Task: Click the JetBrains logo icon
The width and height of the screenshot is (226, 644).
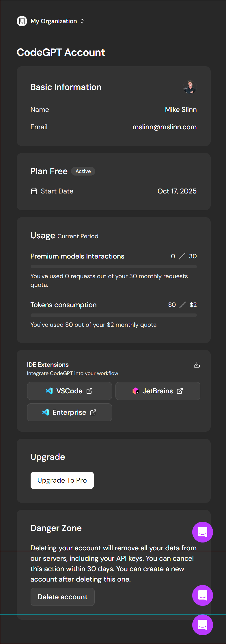Action: click(135, 391)
